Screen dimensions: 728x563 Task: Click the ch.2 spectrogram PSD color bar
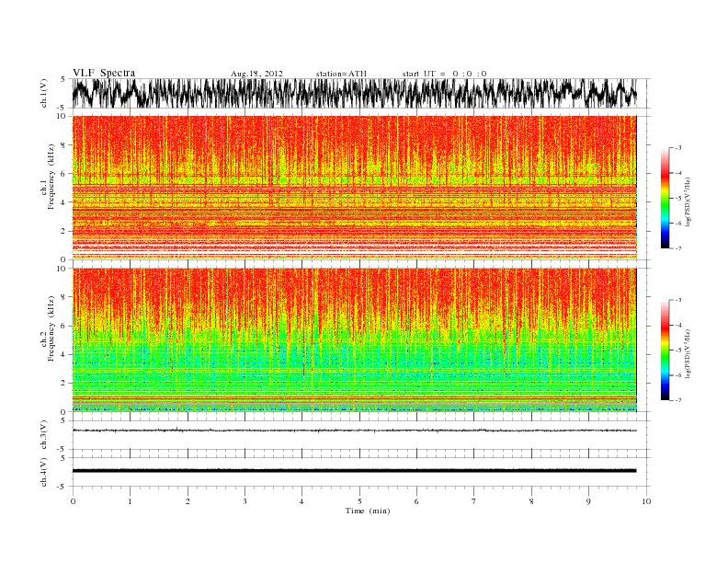click(x=665, y=350)
